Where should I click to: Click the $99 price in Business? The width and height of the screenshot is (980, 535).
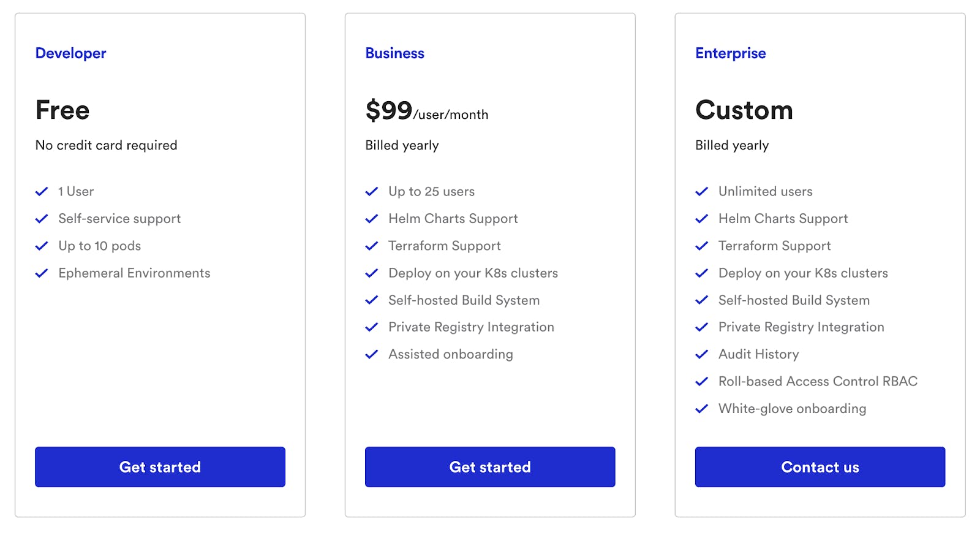point(389,110)
